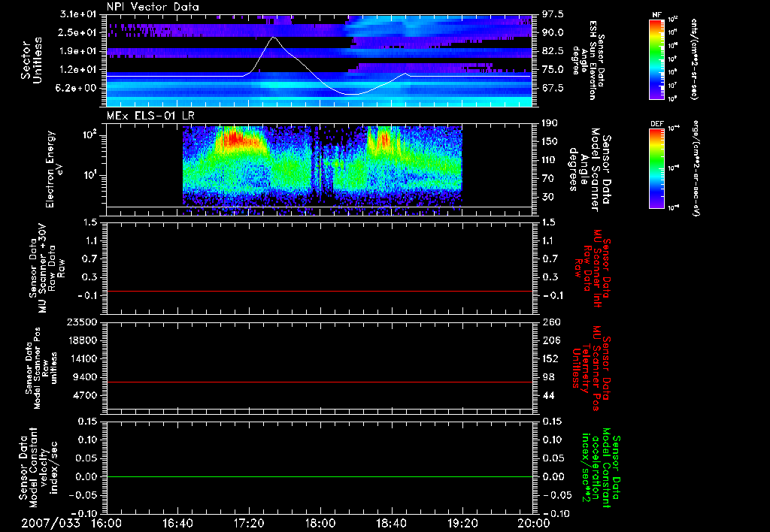Select the DEF label above the color bar
The height and width of the screenshot is (532, 770).
[656, 124]
